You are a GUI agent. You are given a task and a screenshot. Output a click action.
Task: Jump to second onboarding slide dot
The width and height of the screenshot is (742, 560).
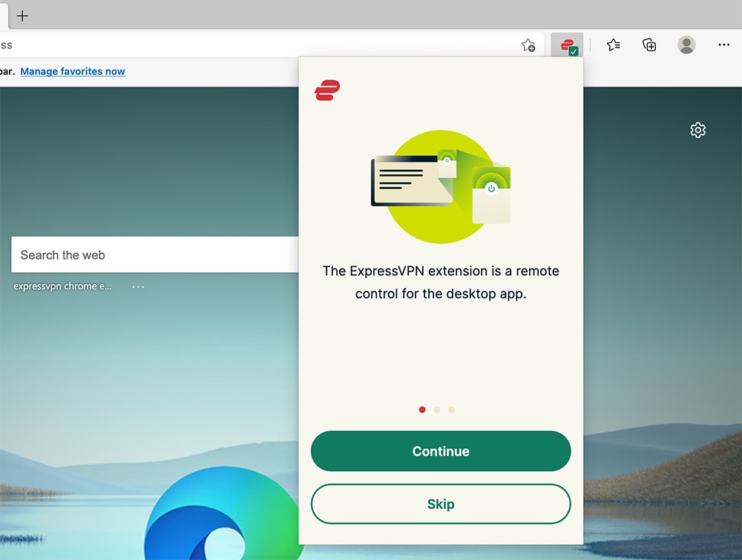pyautogui.click(x=437, y=409)
